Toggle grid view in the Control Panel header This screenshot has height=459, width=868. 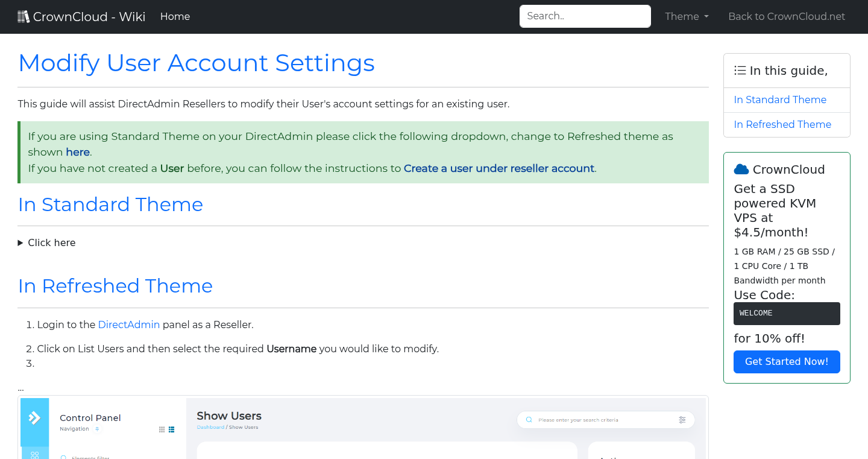(162, 429)
